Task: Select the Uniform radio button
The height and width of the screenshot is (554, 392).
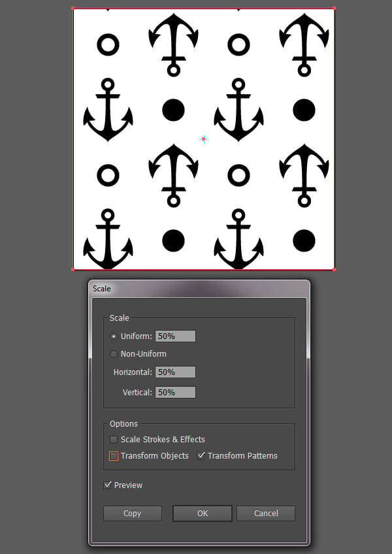Action: point(114,336)
